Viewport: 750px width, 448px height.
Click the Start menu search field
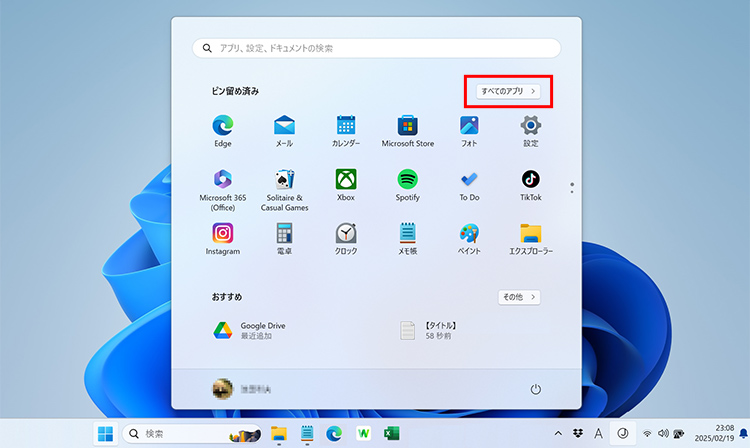point(376,48)
